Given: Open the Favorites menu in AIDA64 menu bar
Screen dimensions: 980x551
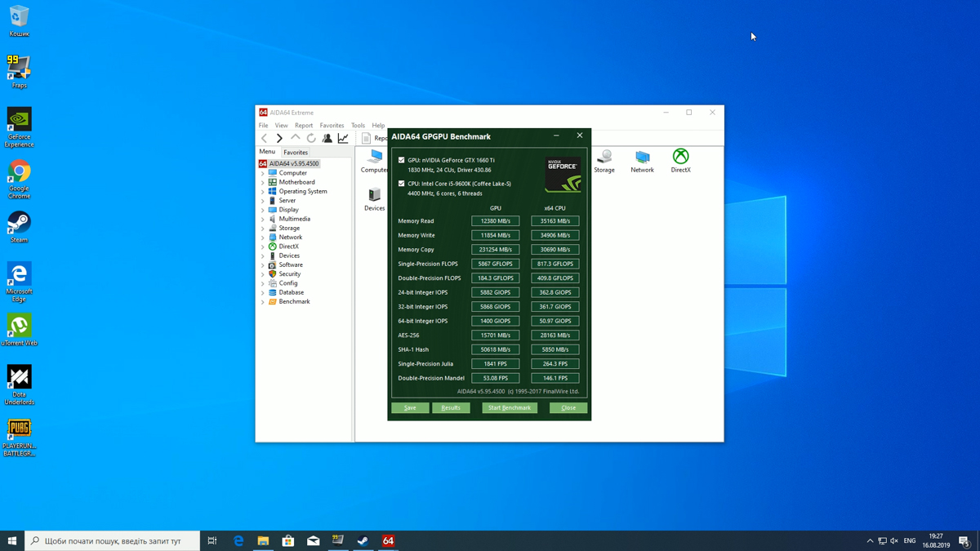Looking at the screenshot, I should (x=332, y=126).
